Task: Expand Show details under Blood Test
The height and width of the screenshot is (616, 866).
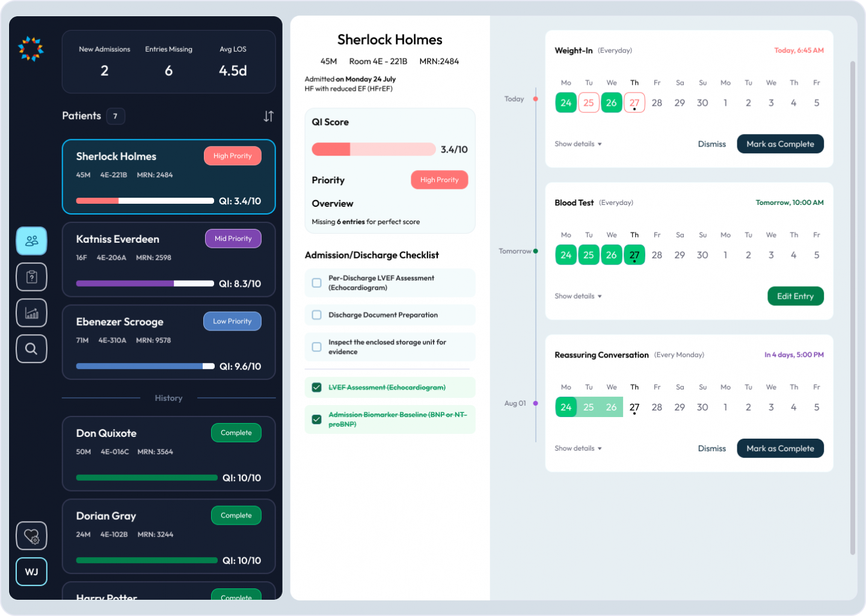Action: click(578, 296)
